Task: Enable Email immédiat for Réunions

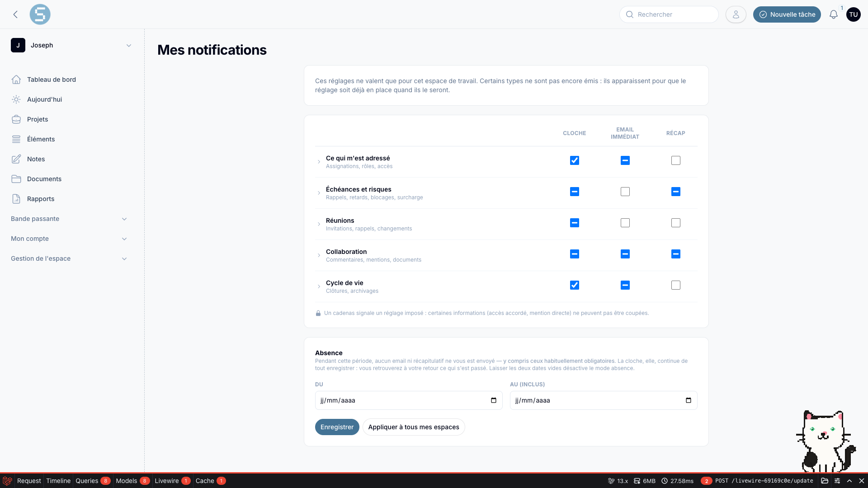Action: pos(625,223)
